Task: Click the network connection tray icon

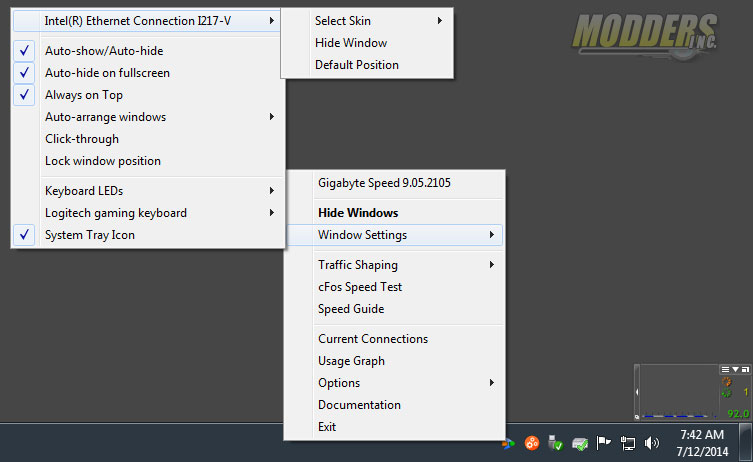Action: [x=627, y=443]
